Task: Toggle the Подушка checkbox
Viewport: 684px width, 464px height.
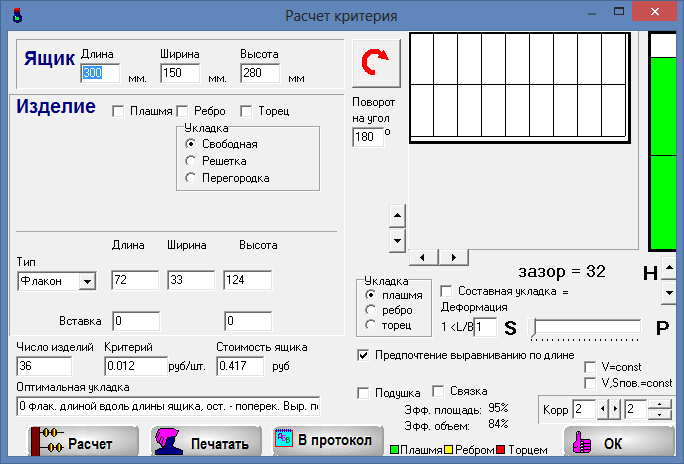Action: point(363,393)
